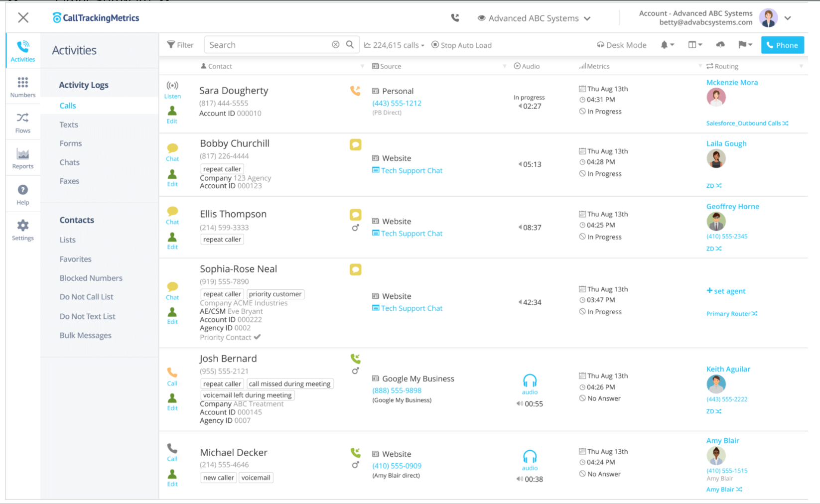Image resolution: width=820 pixels, height=504 pixels.
Task: Clear the search field with X button
Action: [336, 45]
